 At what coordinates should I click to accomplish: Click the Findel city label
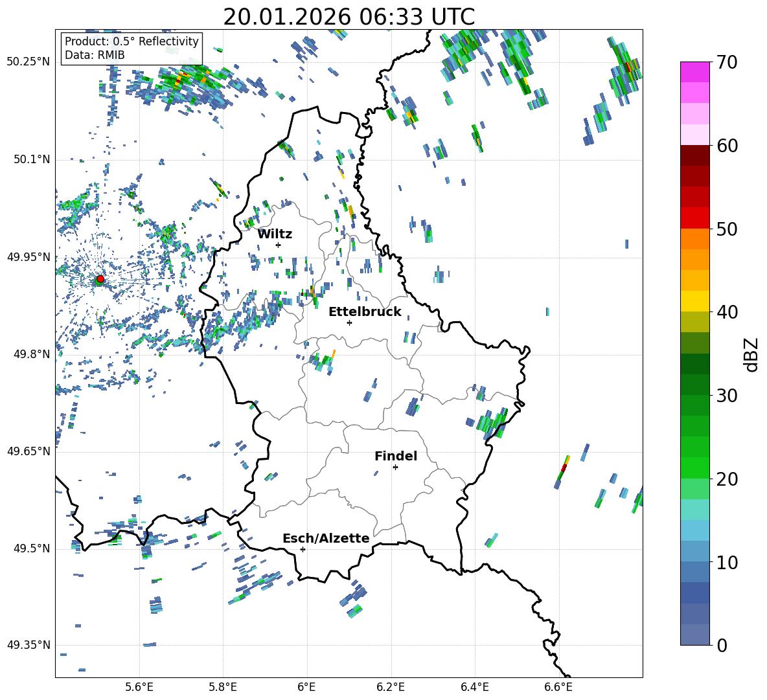tap(396, 456)
